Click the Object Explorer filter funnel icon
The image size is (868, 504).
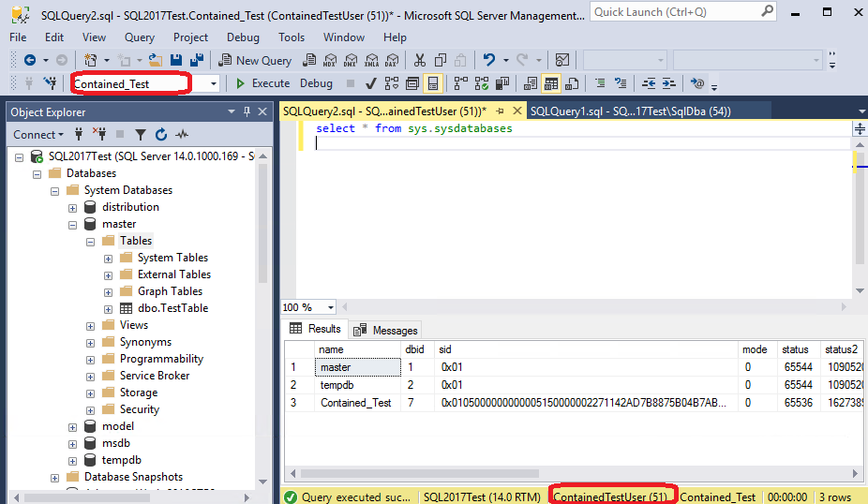[x=141, y=135]
